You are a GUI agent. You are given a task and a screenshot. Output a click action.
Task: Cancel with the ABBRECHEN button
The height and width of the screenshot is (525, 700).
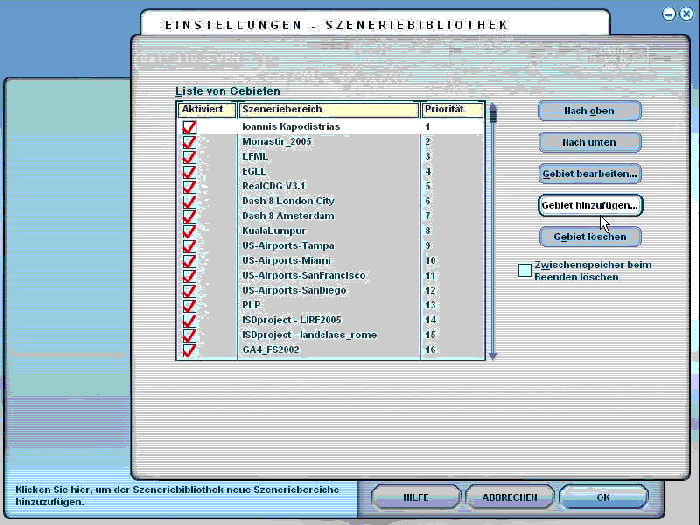(509, 497)
